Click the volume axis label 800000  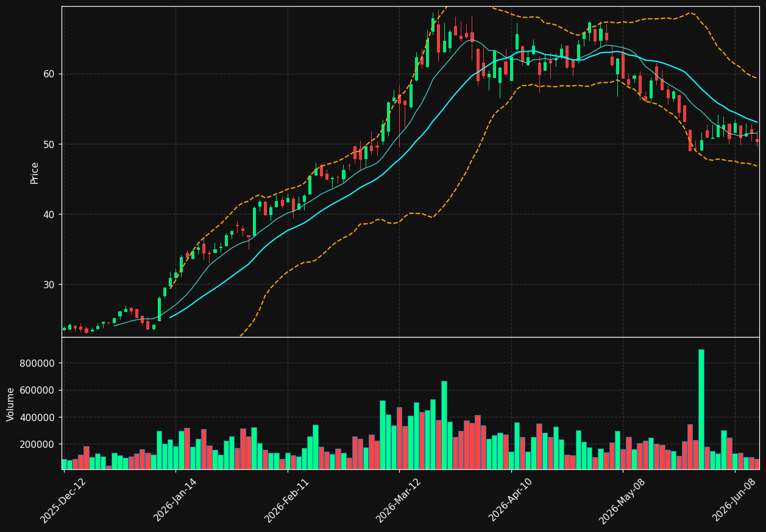coord(38,363)
